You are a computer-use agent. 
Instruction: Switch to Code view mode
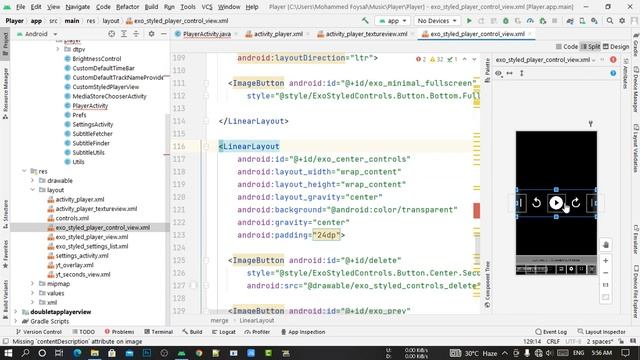[x=567, y=47]
